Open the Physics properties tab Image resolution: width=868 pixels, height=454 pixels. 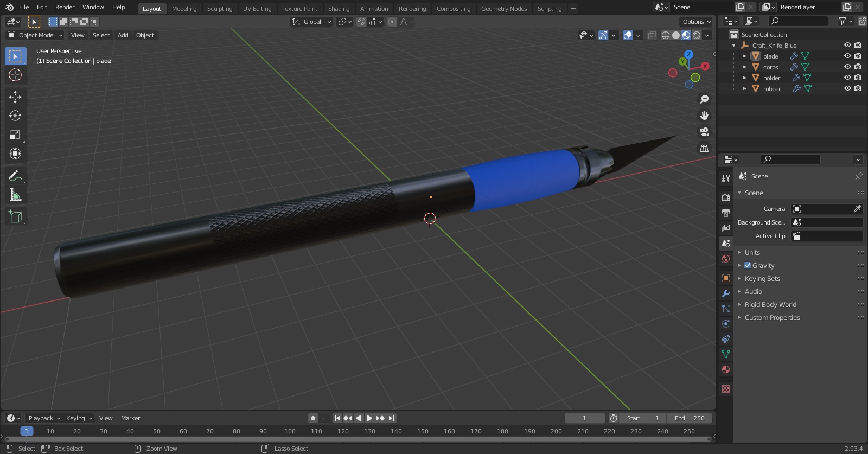click(726, 324)
